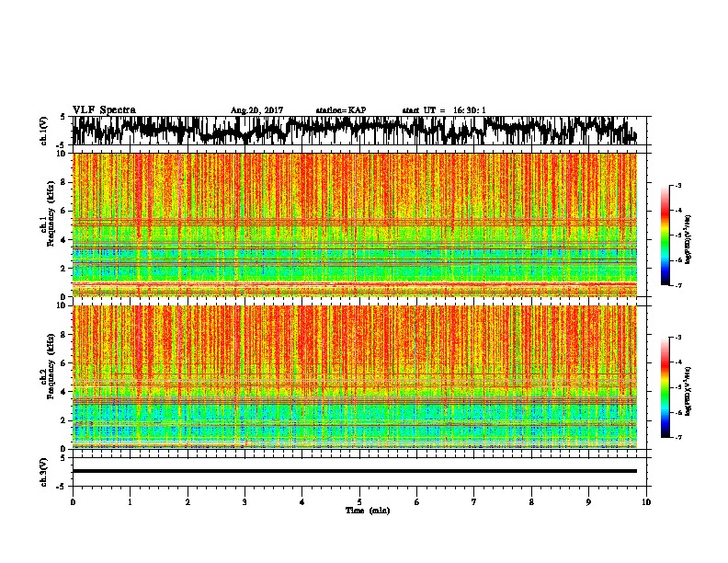The height and width of the screenshot is (563, 728).
Task: Click the thick black ch.3 trace line
Action: click(355, 471)
